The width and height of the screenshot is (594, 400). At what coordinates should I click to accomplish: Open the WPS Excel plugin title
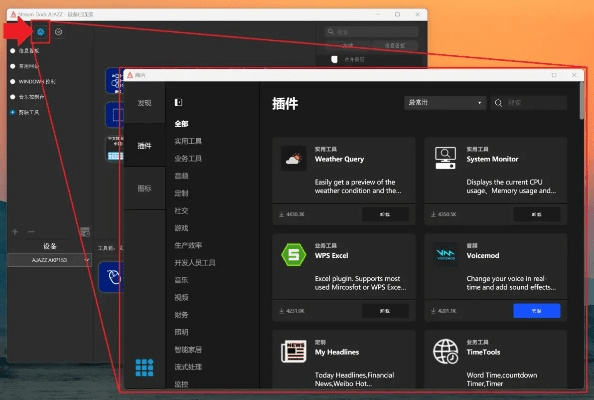pos(331,256)
